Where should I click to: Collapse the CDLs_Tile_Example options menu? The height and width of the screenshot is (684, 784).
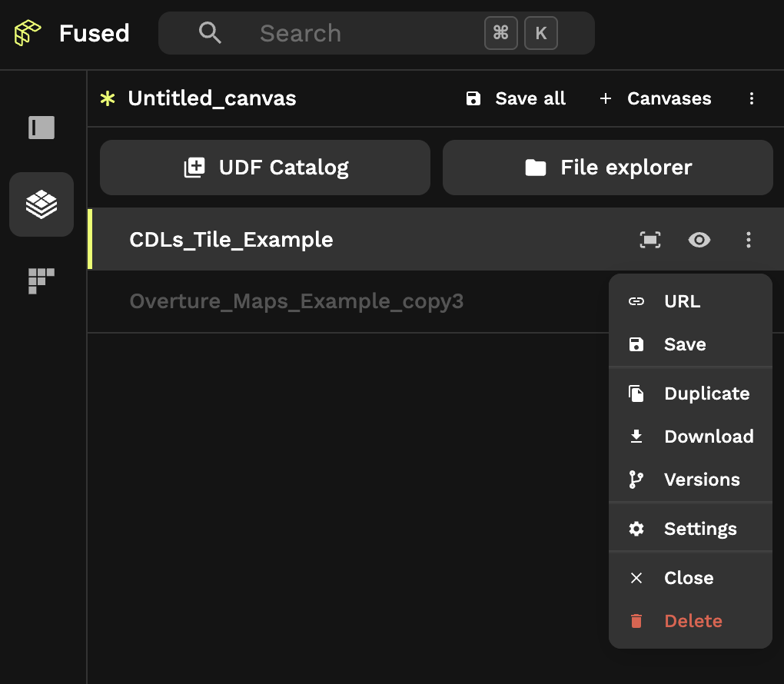tap(749, 240)
